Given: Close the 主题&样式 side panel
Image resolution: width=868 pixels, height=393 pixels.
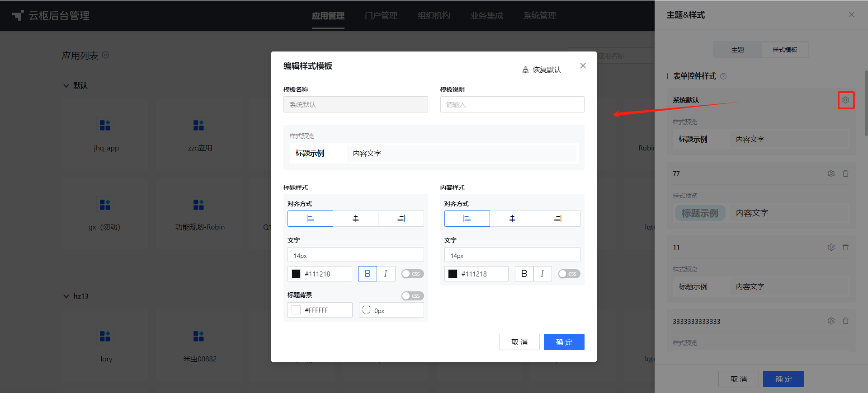Looking at the screenshot, I should pos(852,15).
